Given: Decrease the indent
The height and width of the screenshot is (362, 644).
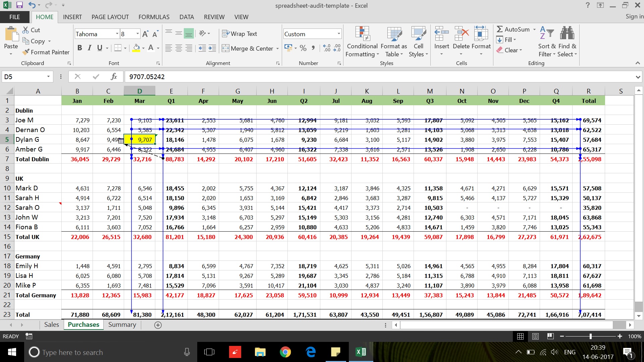Looking at the screenshot, I should click(202, 48).
